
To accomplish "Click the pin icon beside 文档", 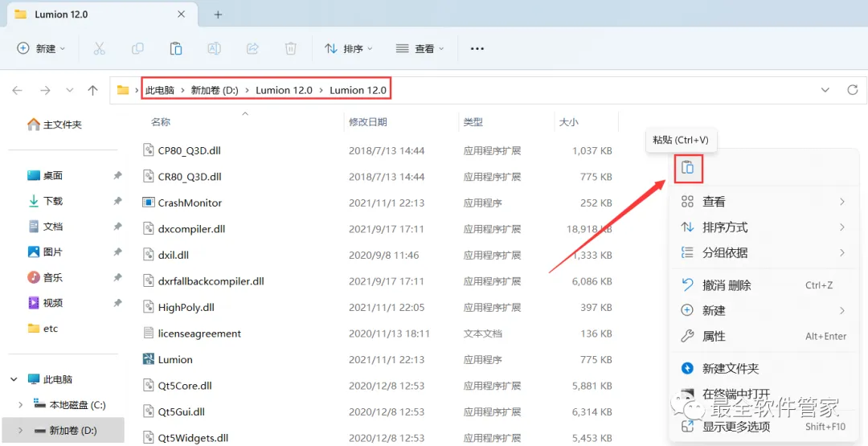I will 117,227.
